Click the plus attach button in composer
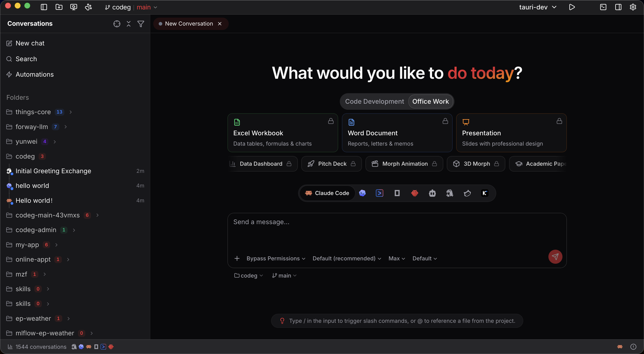The width and height of the screenshot is (644, 354). point(237,258)
